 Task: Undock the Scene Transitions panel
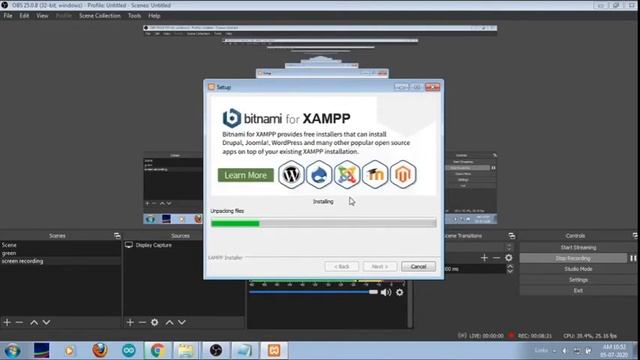[512, 236]
